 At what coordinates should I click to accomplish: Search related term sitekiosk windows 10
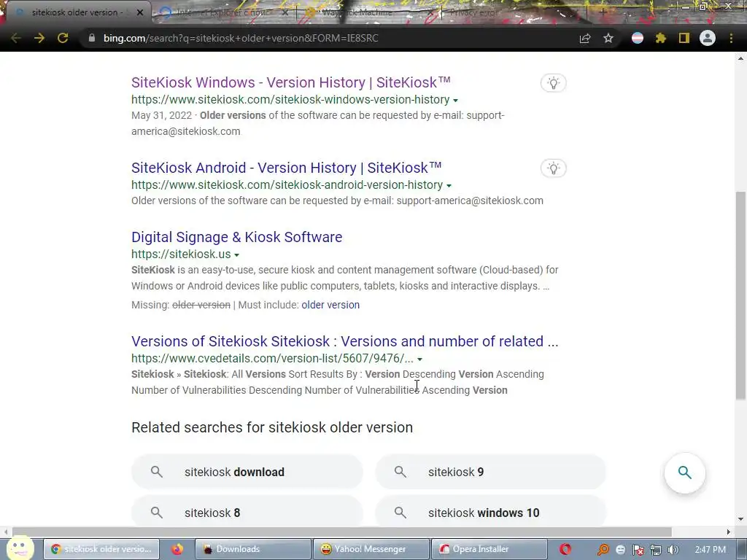[490, 513]
